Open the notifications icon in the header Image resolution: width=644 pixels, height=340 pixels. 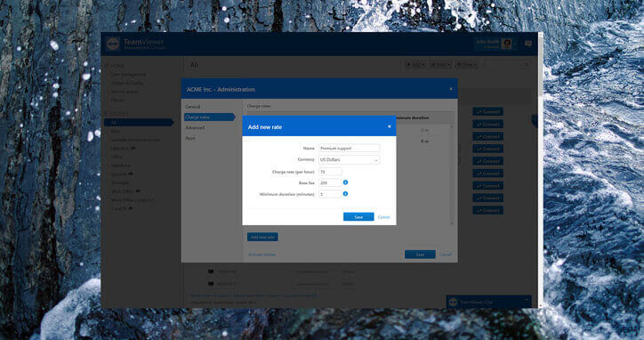pos(528,44)
